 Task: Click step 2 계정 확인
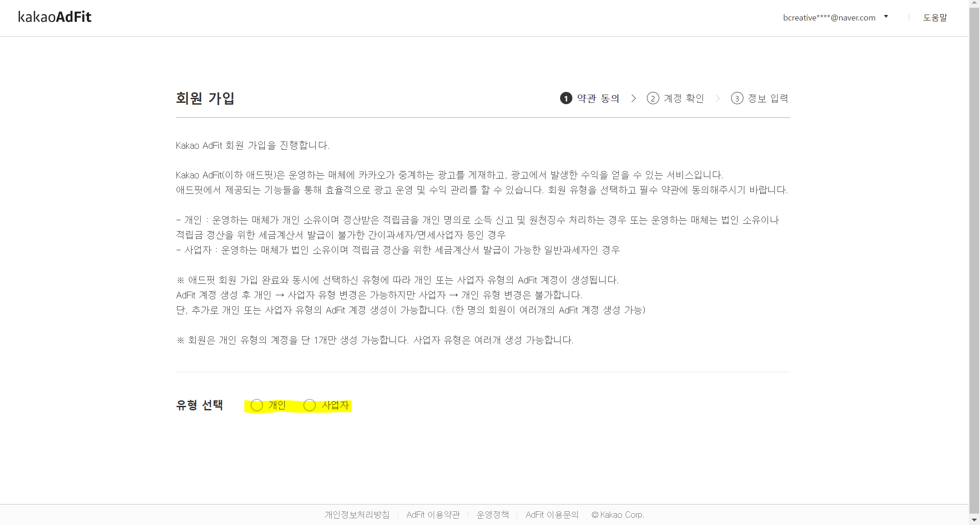(x=675, y=98)
